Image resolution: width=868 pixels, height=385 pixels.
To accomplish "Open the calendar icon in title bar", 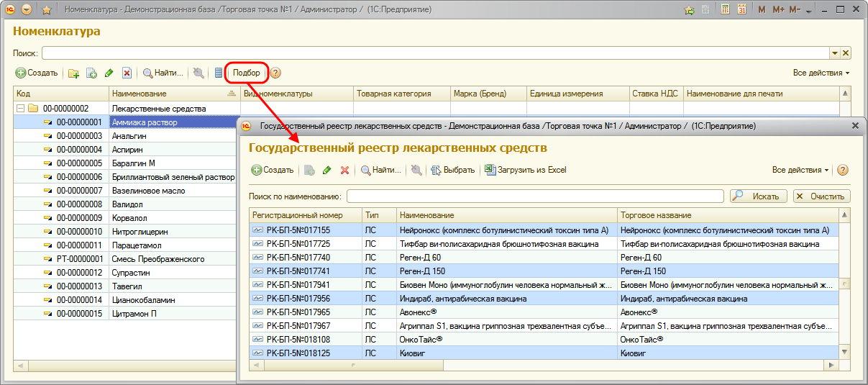I will (x=741, y=10).
